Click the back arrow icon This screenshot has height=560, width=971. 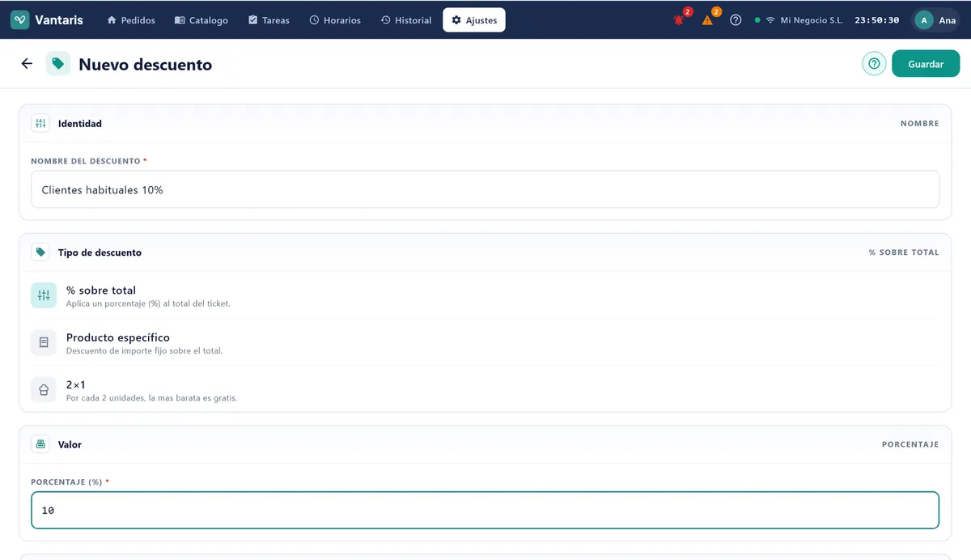[27, 64]
